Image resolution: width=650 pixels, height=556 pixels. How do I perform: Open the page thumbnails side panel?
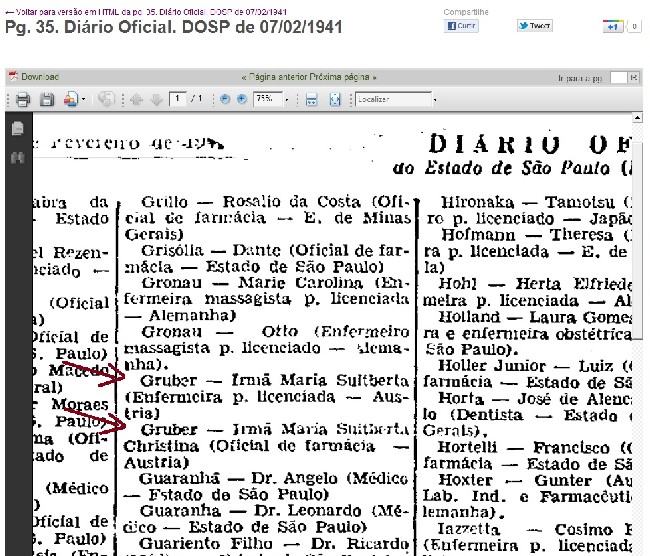tap(17, 129)
